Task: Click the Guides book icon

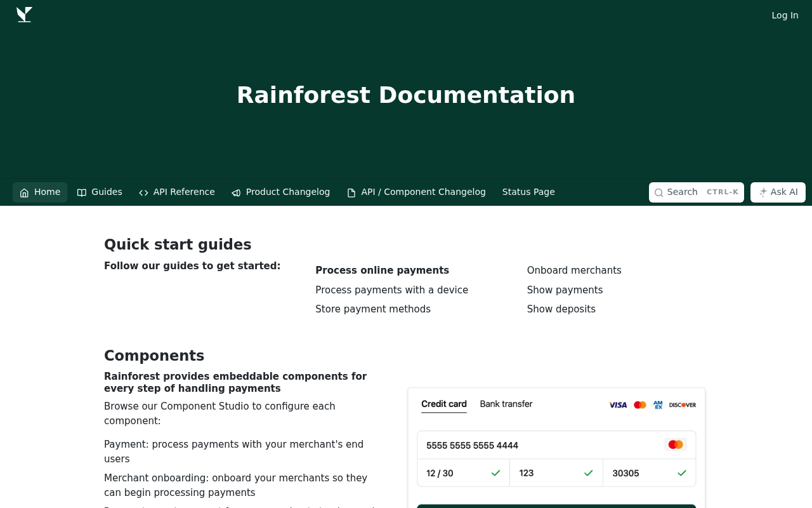Action: tap(82, 192)
